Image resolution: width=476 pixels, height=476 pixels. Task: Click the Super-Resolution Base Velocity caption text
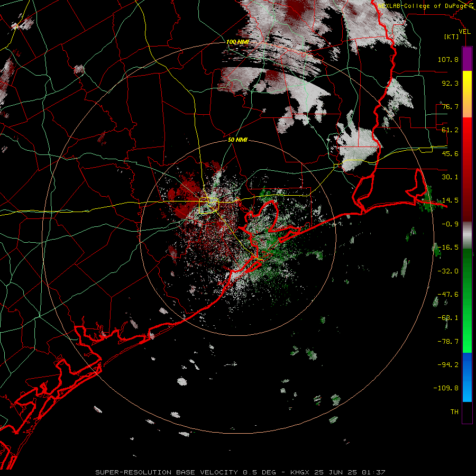pyautogui.click(x=167, y=472)
